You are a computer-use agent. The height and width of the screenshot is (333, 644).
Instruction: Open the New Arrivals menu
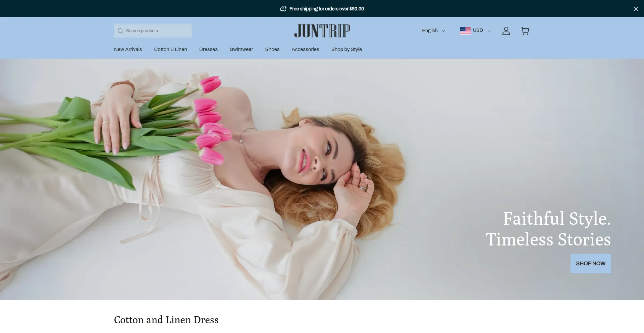coord(128,49)
